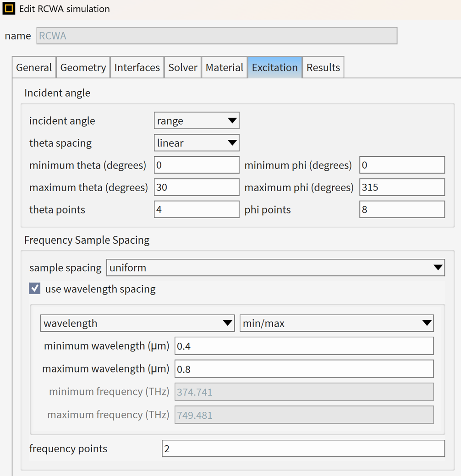Viewport: 461px width, 476px height.
Task: Focus the frequency points field
Action: point(303,449)
